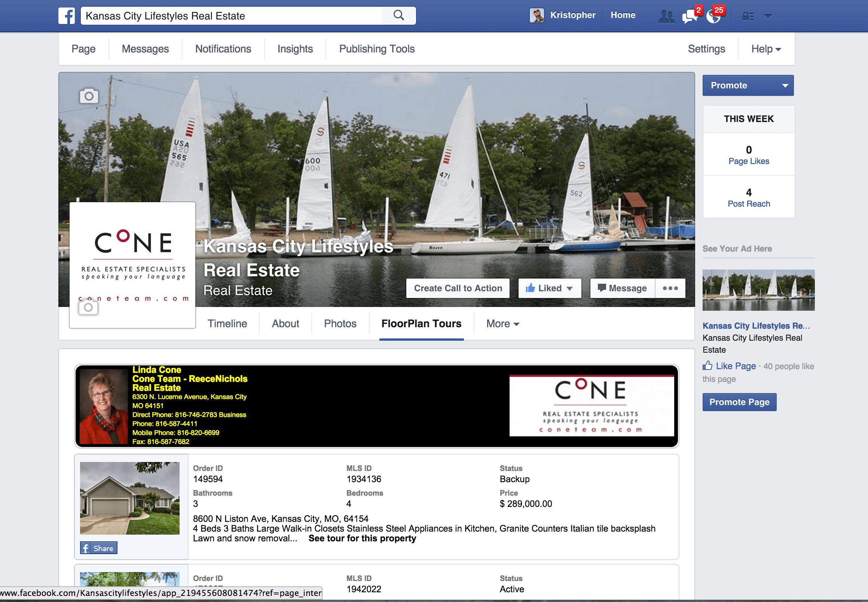Click the cover photo camera icon
Image resolution: width=868 pixels, height=602 pixels.
click(89, 96)
